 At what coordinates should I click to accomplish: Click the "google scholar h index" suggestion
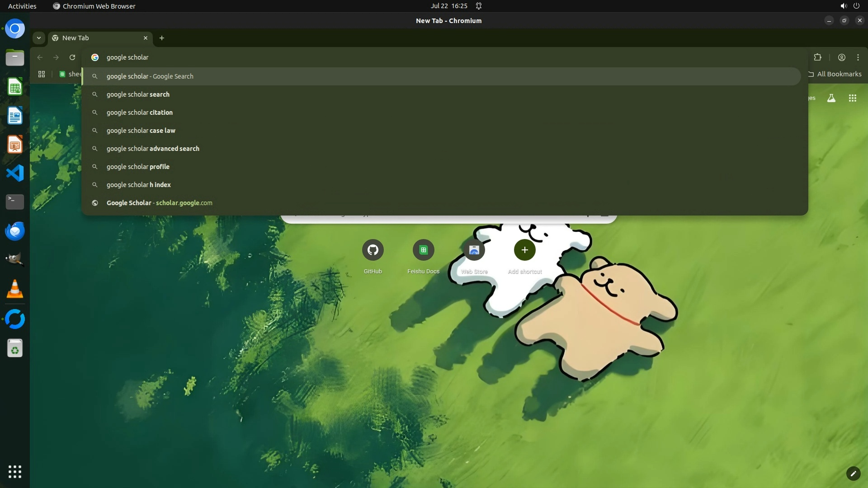138,185
